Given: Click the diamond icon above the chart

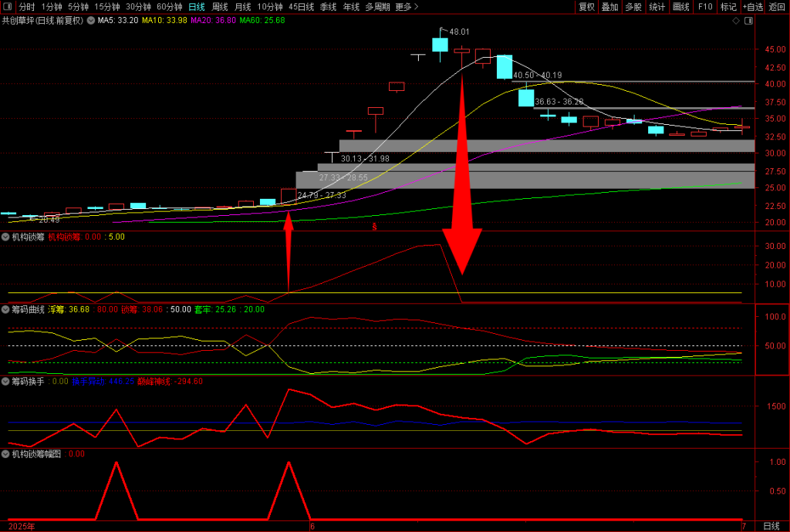Looking at the screenshot, I should [x=736, y=21].
